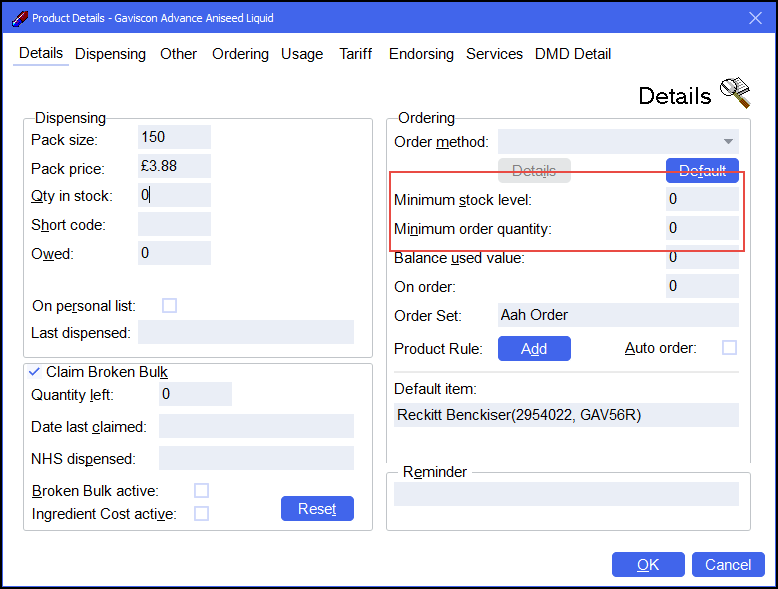Enable the Auto order checkbox
Viewport: 778px width, 589px height.
(730, 348)
